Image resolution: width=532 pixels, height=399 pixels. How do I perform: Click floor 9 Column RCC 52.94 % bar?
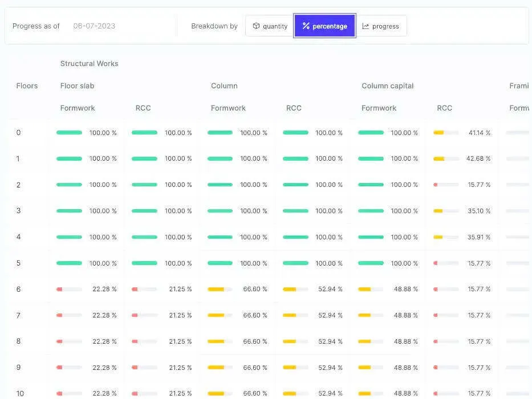click(295, 368)
